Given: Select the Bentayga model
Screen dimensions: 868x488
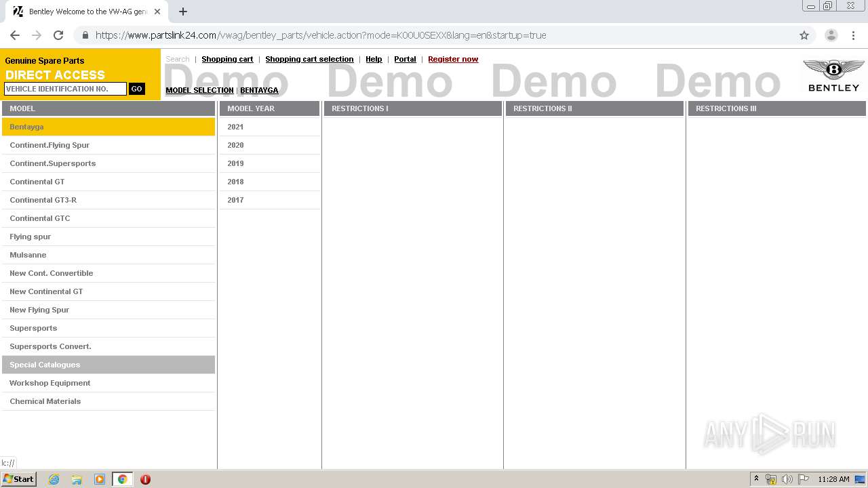Looking at the screenshot, I should click(x=108, y=127).
